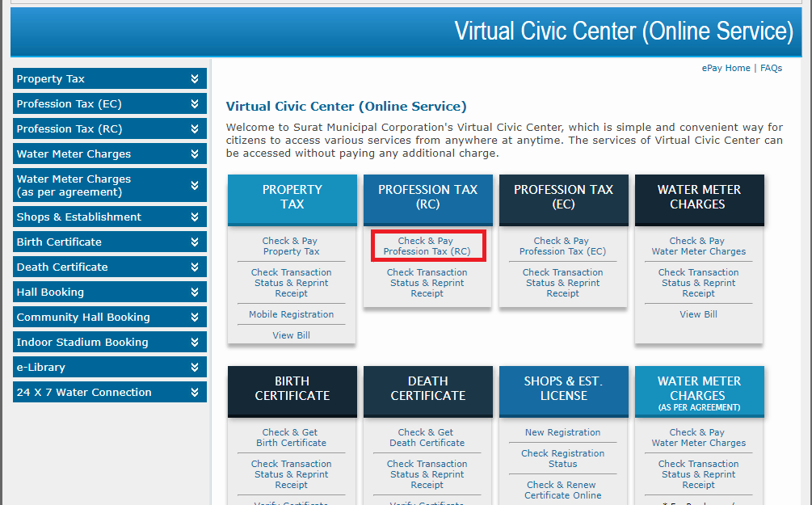Image resolution: width=812 pixels, height=505 pixels.
Task: Expand Profession Tax (EC) sidebar chevron
Action: (195, 103)
